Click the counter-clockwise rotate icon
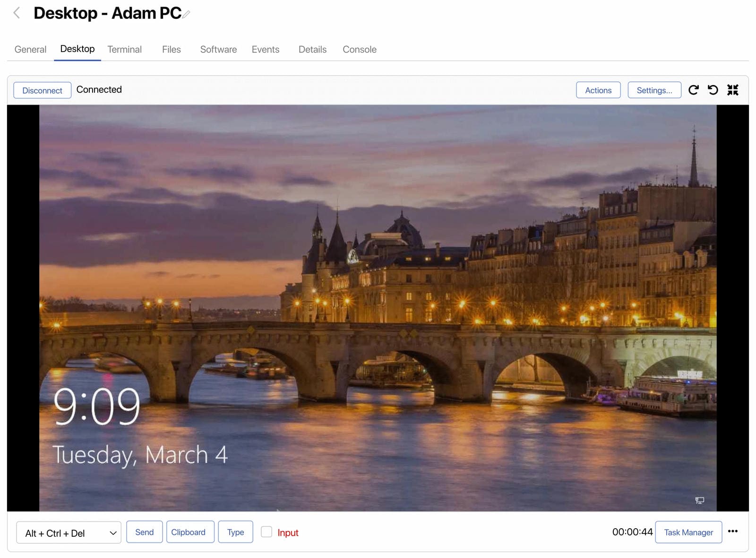Screen dimensions: 756x558 coord(713,90)
